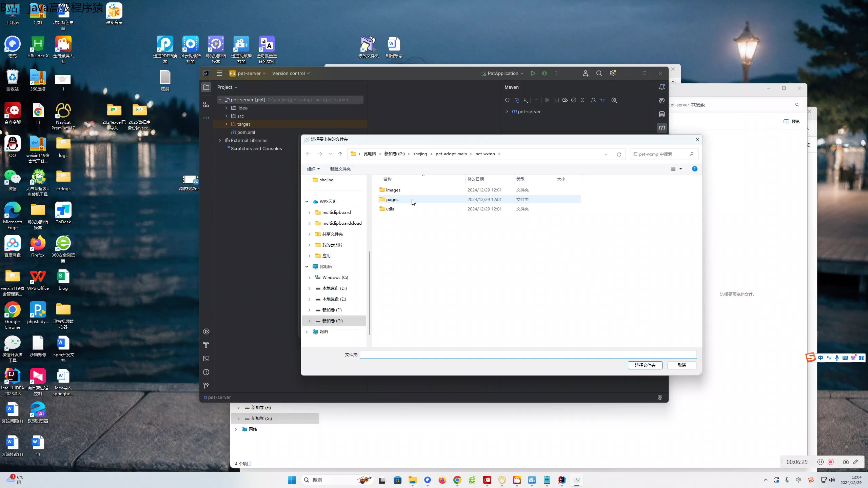The image size is (868, 488).
Task: Pause the screen recording timer
Action: coord(820,462)
